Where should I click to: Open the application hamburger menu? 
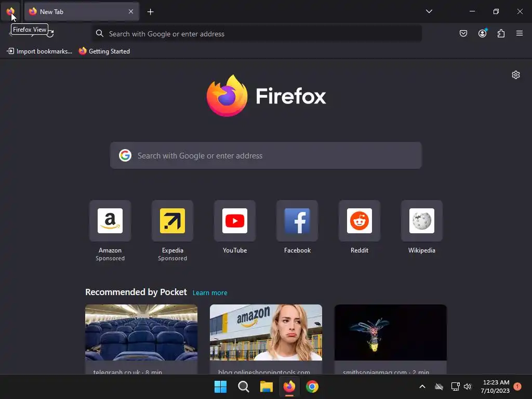[520, 33]
